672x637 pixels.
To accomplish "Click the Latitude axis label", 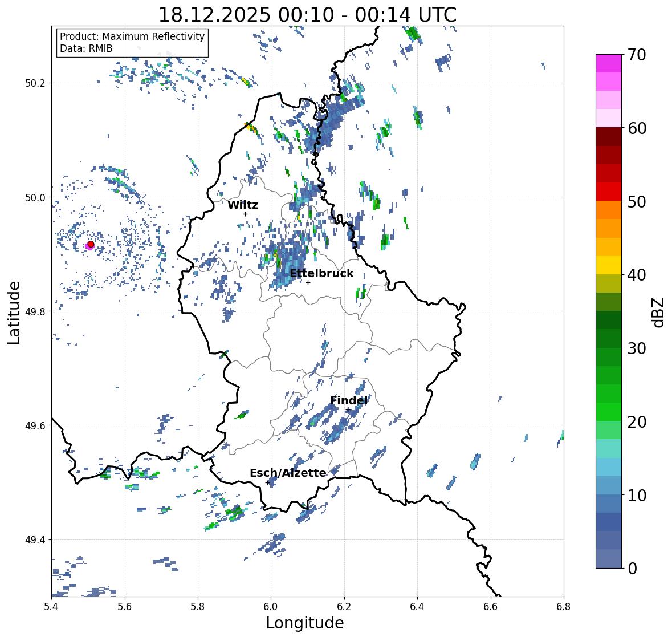I will (14, 313).
